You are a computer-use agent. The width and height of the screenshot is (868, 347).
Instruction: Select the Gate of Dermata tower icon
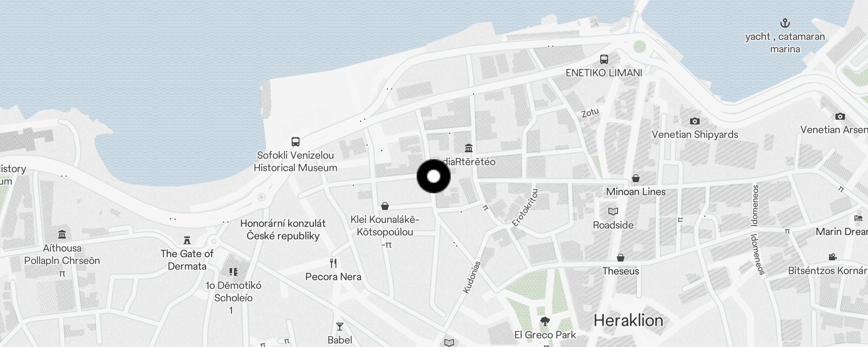[187, 240]
